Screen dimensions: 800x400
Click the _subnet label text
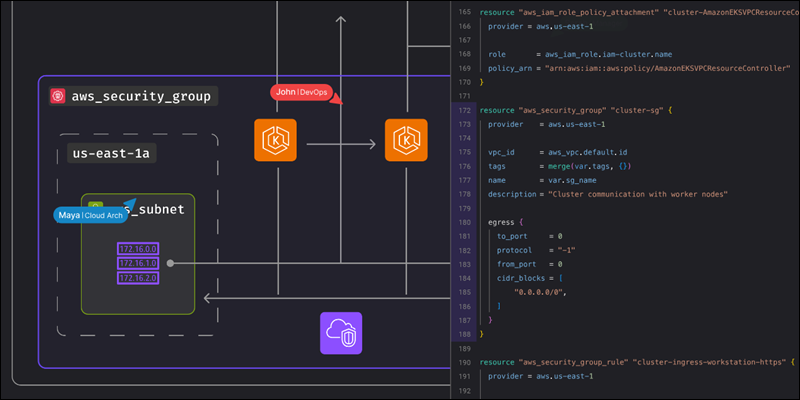158,210
